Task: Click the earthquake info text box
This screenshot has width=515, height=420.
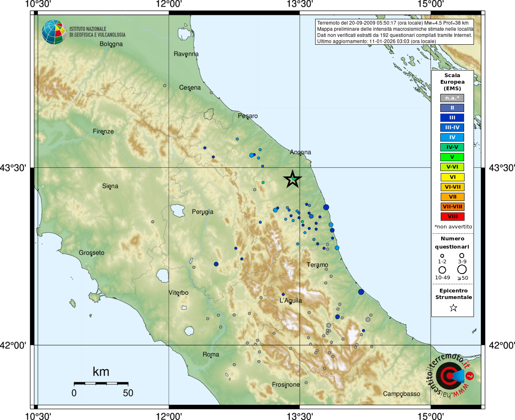Action: click(394, 32)
